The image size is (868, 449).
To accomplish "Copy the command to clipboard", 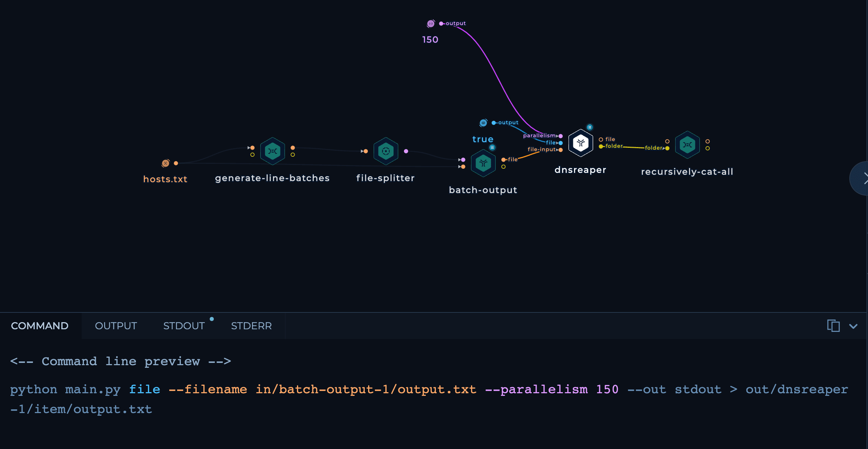I will point(833,326).
